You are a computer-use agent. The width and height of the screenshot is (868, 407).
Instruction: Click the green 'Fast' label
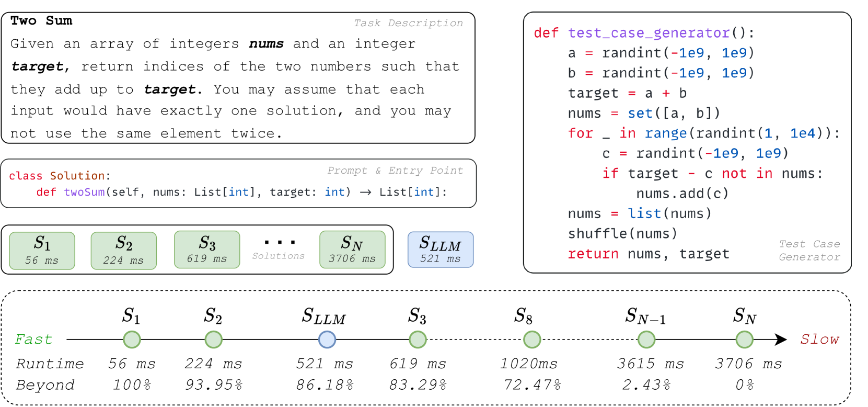[x=33, y=340]
